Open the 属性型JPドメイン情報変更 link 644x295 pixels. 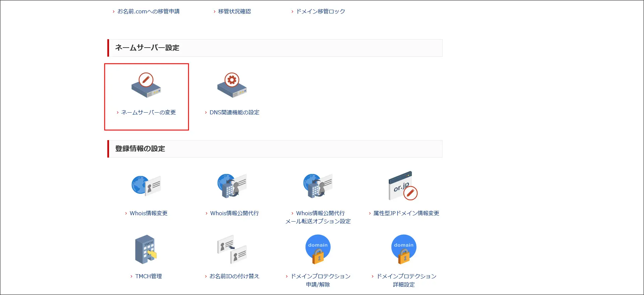[x=406, y=213]
